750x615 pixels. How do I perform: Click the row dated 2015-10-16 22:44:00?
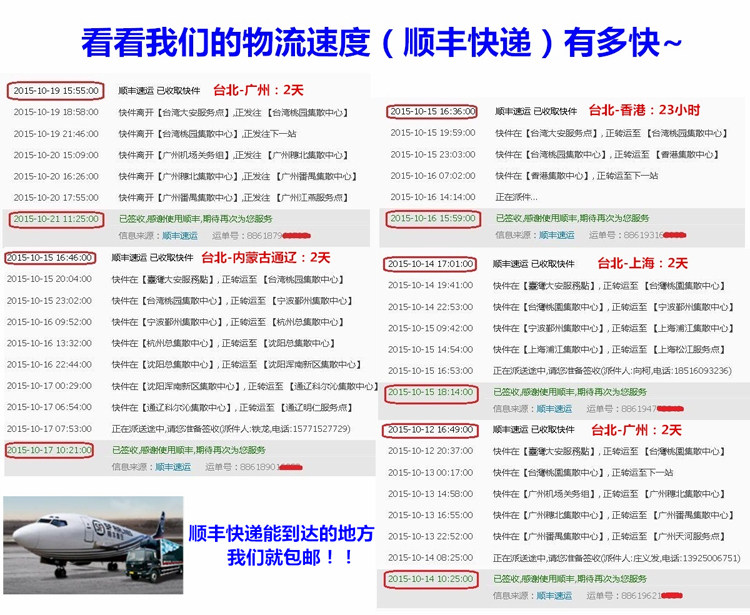pyautogui.click(x=184, y=365)
